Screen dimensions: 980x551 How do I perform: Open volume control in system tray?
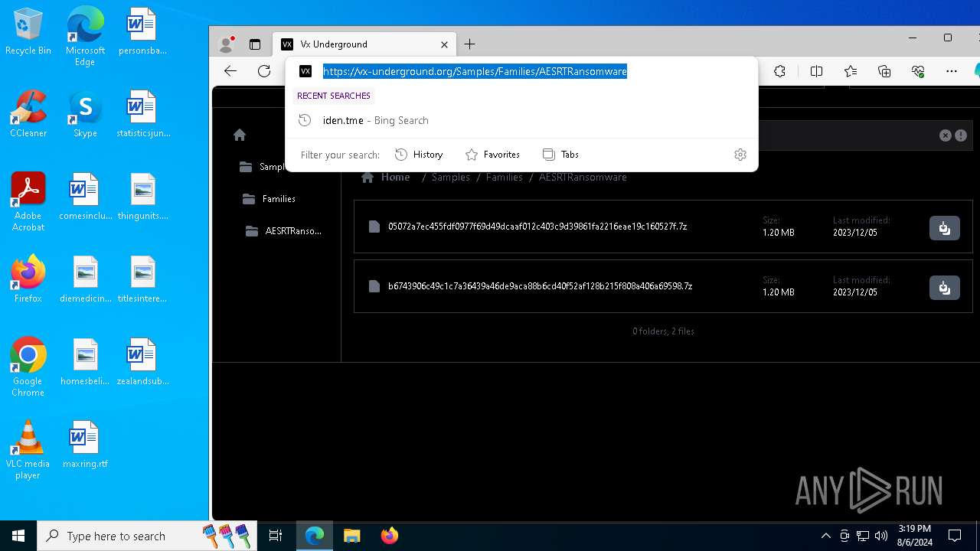881,536
